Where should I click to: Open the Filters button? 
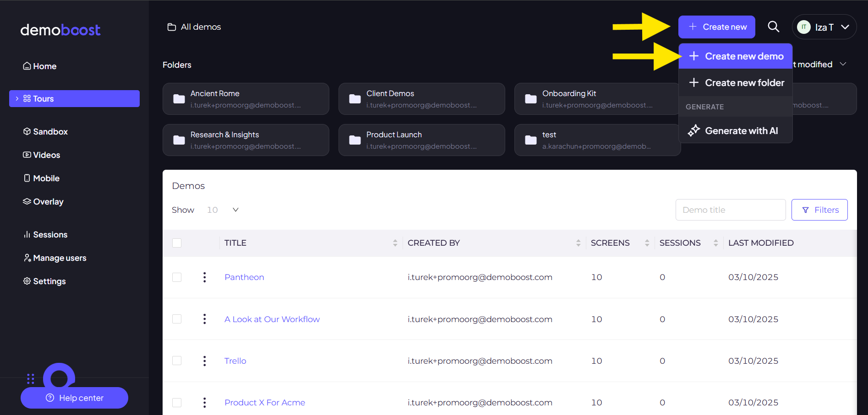click(x=819, y=210)
